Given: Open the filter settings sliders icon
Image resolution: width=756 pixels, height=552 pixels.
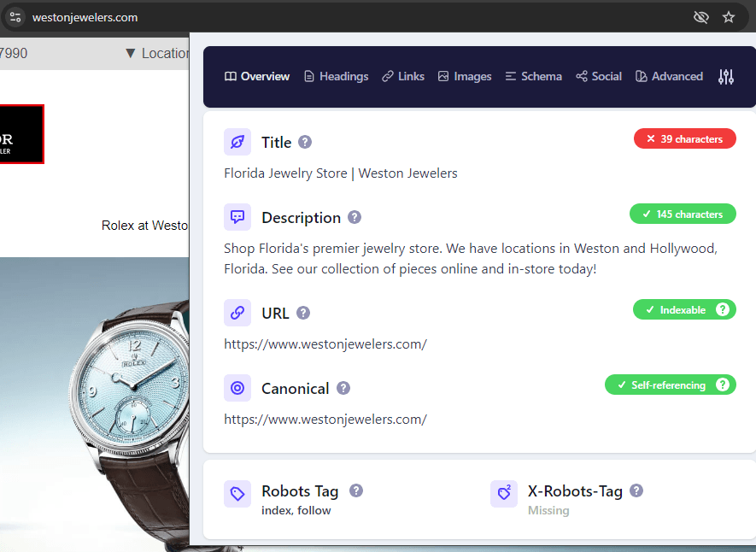Looking at the screenshot, I should point(725,77).
